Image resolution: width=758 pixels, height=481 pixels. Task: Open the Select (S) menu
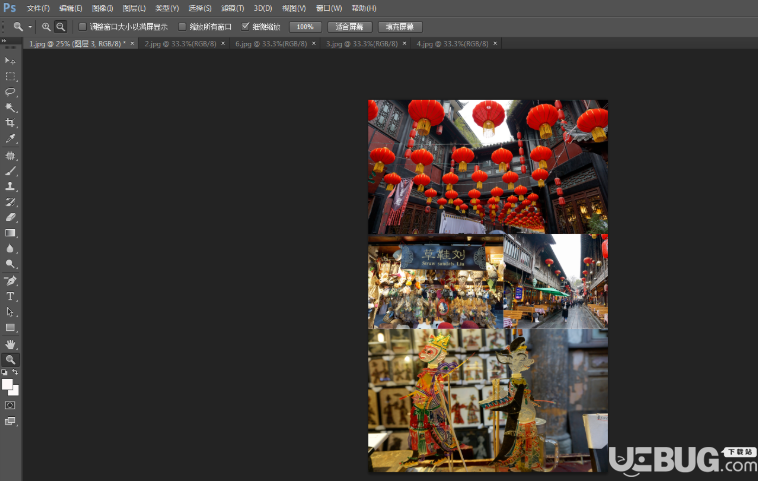click(200, 8)
